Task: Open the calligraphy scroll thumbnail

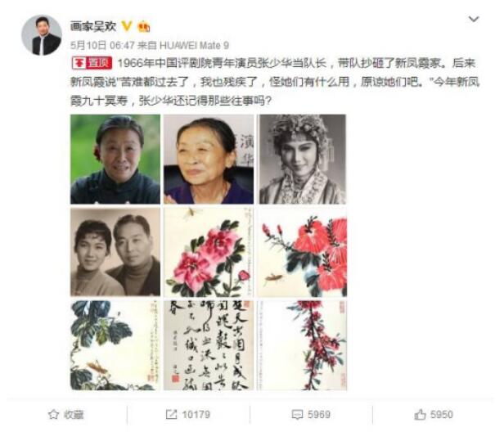Action: [x=209, y=345]
